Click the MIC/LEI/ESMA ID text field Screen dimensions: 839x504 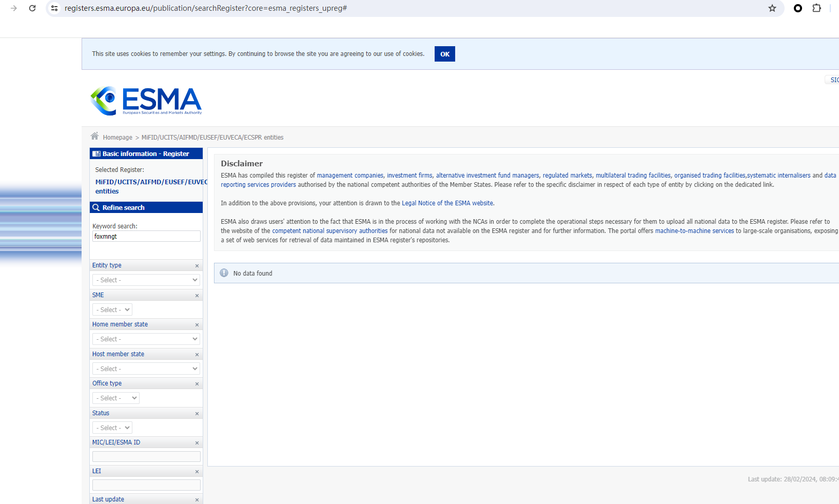pos(146,457)
